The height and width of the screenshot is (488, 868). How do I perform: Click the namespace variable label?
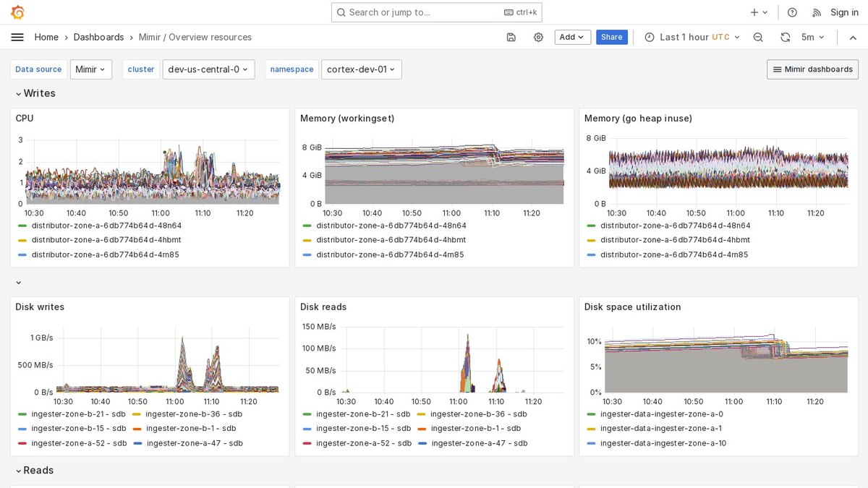[292, 69]
